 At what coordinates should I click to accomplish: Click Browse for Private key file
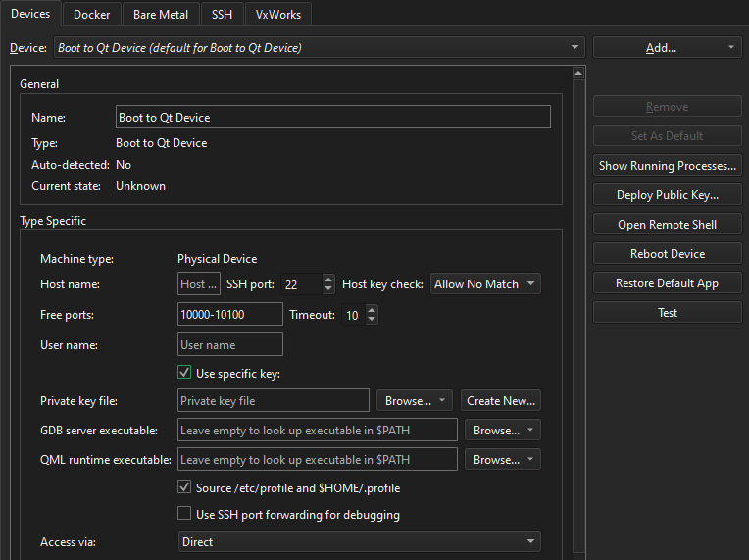point(414,400)
